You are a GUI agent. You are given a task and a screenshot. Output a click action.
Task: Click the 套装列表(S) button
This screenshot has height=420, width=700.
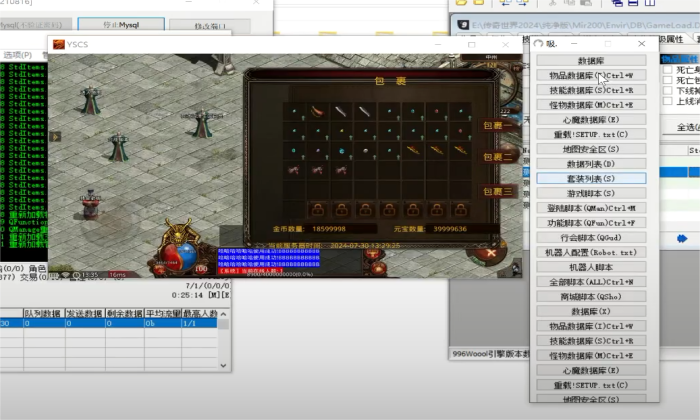tap(590, 178)
